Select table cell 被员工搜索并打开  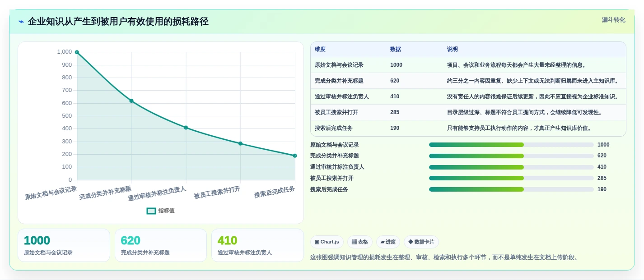click(336, 112)
